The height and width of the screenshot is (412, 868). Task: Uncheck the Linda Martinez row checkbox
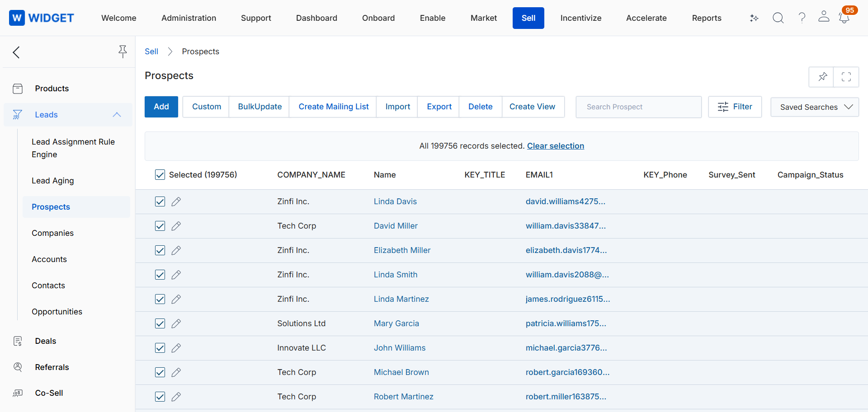click(x=160, y=299)
